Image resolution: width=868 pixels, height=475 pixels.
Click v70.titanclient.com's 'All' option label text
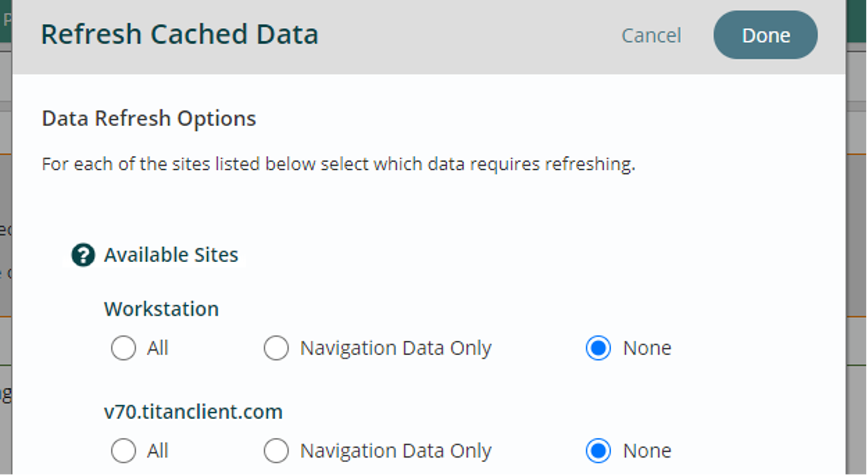[x=157, y=451]
